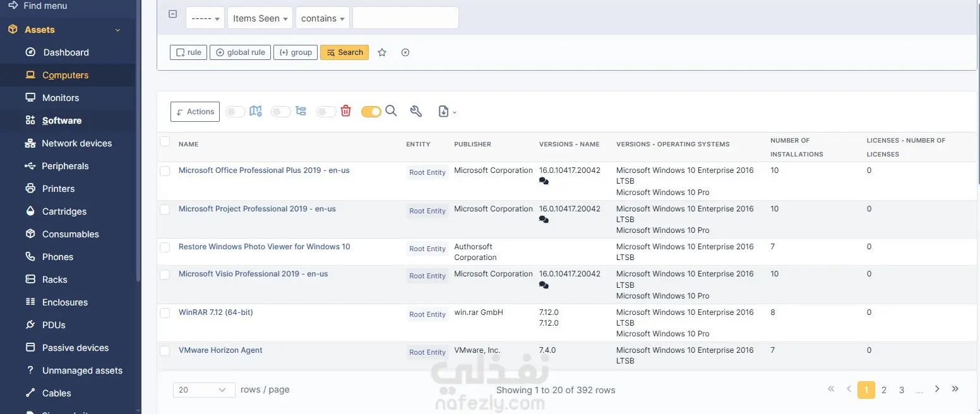
Task: Toggle the show deleted items switch
Action: click(x=326, y=112)
